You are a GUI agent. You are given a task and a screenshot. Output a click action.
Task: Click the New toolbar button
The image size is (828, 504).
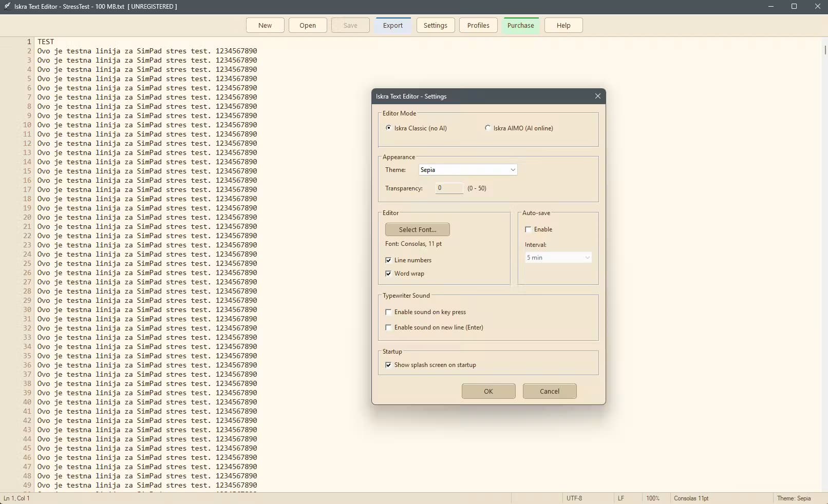pyautogui.click(x=265, y=25)
